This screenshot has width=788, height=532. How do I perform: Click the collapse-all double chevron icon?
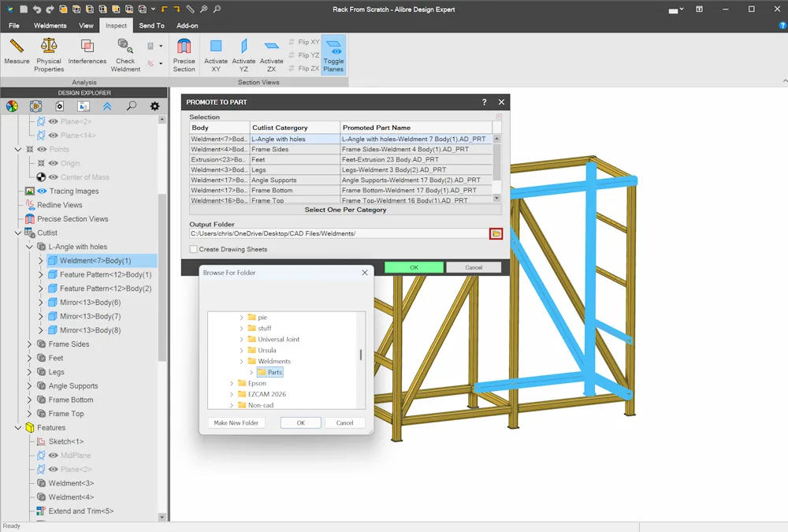click(107, 106)
